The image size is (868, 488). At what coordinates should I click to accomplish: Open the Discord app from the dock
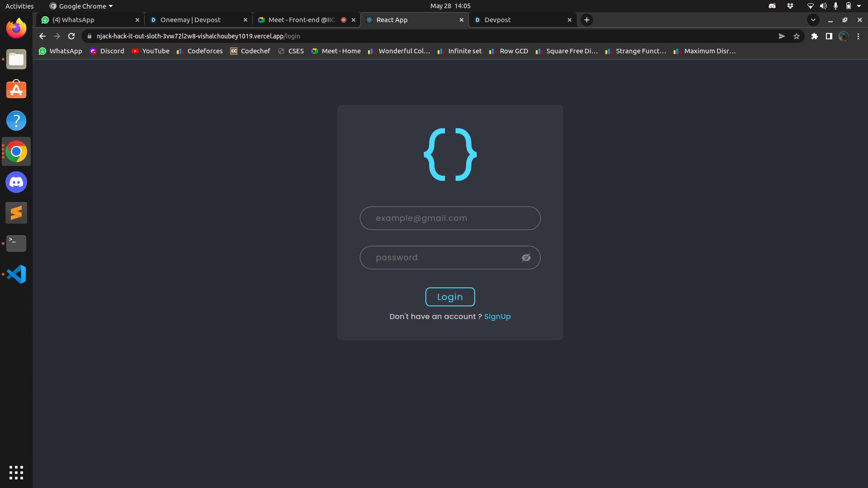point(16,182)
